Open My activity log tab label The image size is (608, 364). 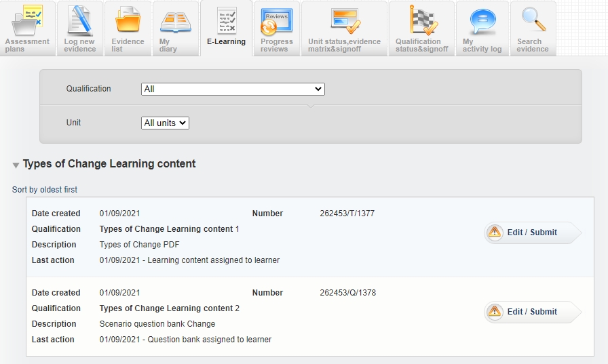point(482,45)
